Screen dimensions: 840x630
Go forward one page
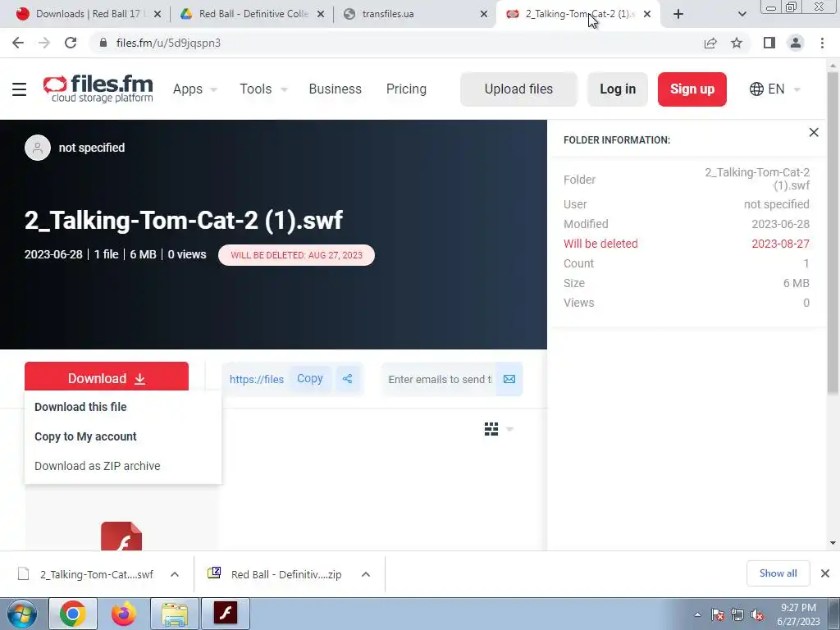point(44,43)
